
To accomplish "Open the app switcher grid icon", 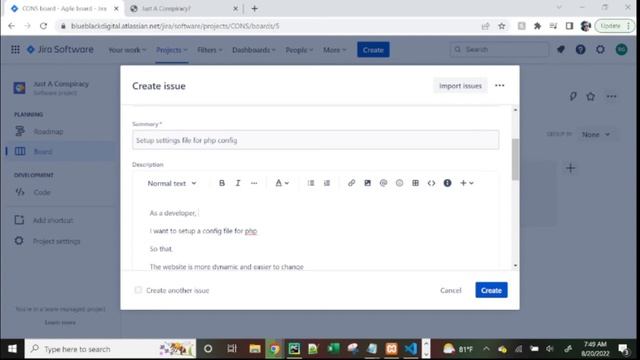I will (15, 50).
